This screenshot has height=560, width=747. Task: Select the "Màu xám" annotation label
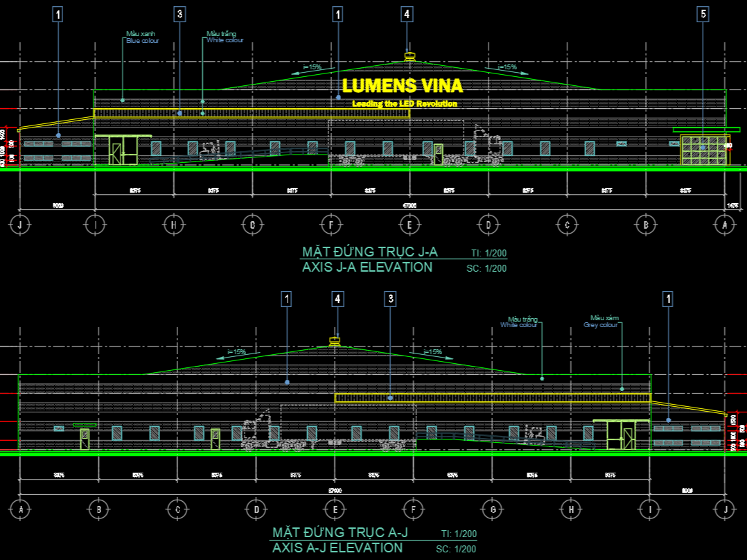(604, 318)
